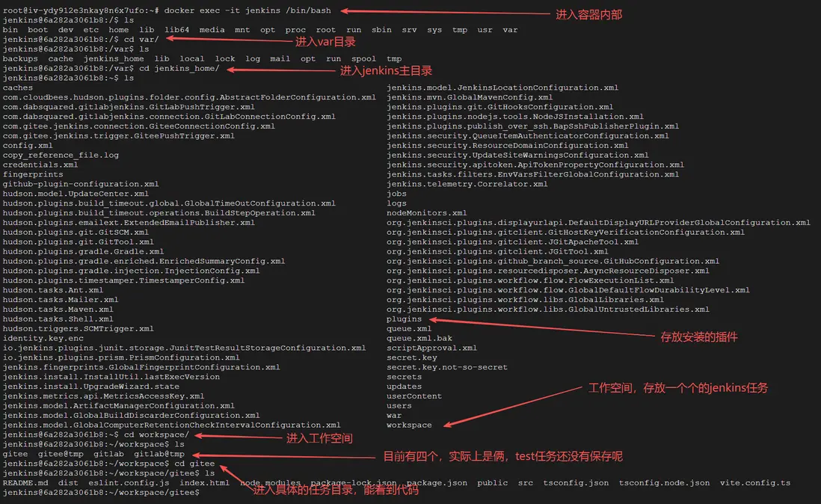821x504 pixels.
Task: Select 'hudson.plugins.timestamper.TimestamperConfig.xml'
Action: [x=123, y=280]
